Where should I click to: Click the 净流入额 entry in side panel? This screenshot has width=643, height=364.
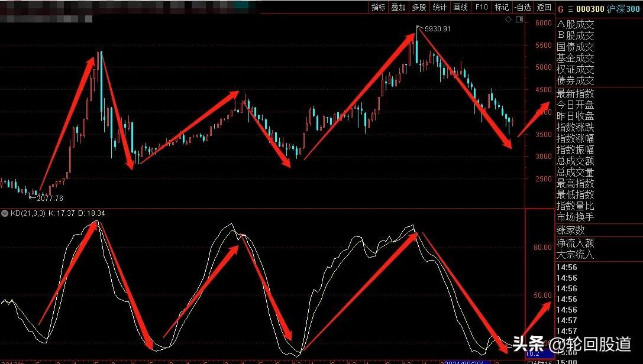point(575,243)
